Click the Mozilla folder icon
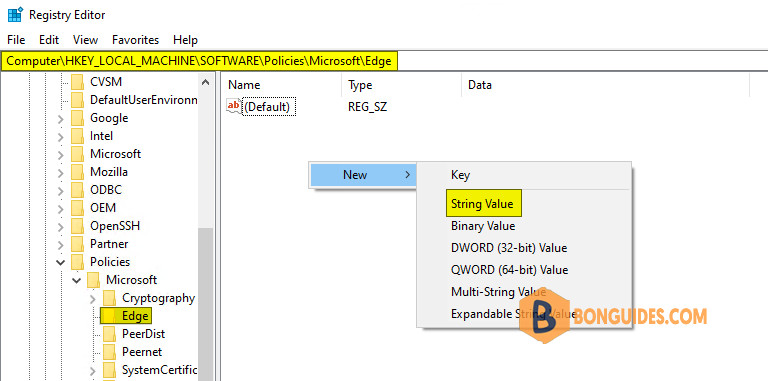The height and width of the screenshot is (381, 768). pyautogui.click(x=77, y=172)
